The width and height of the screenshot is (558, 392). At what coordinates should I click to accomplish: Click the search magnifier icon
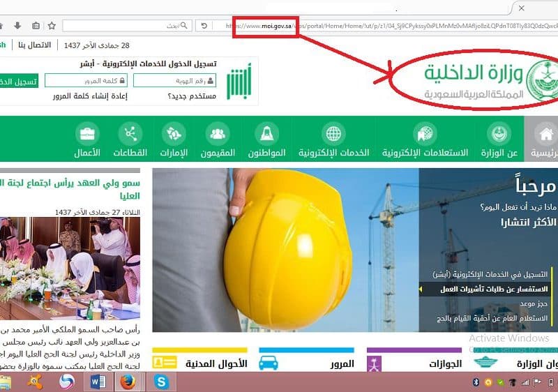click(x=183, y=26)
